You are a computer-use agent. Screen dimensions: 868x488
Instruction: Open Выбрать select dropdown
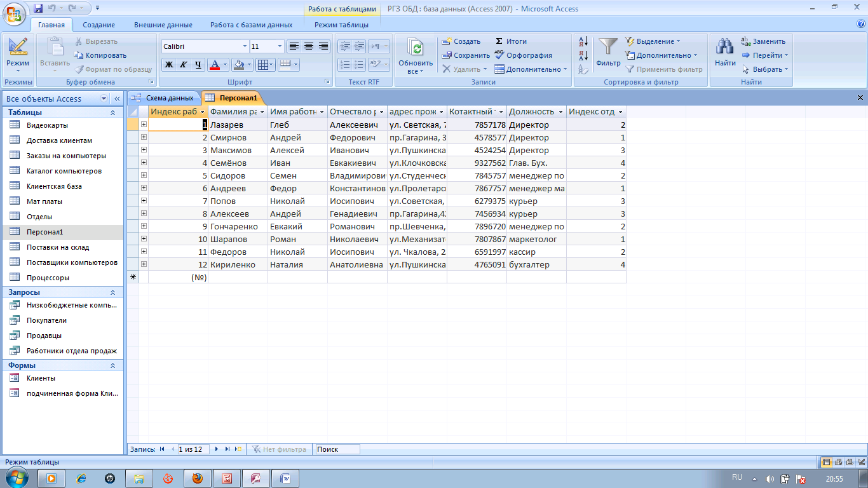click(x=765, y=69)
